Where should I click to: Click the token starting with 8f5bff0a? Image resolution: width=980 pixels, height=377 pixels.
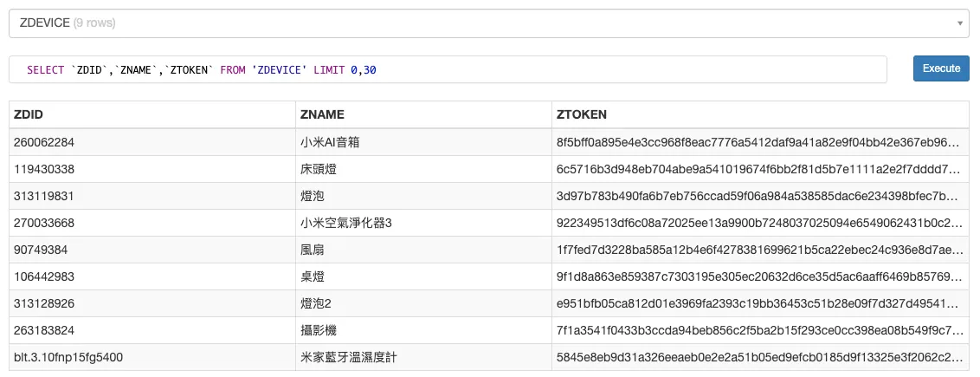(x=758, y=142)
